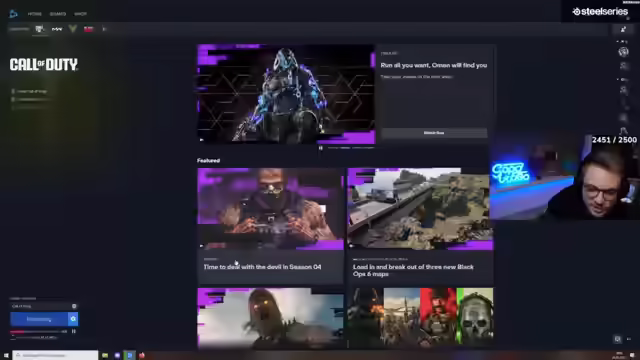This screenshot has height=360, width=640.
Task: Open the Windows Start menu
Action: pyautogui.click(x=6, y=356)
